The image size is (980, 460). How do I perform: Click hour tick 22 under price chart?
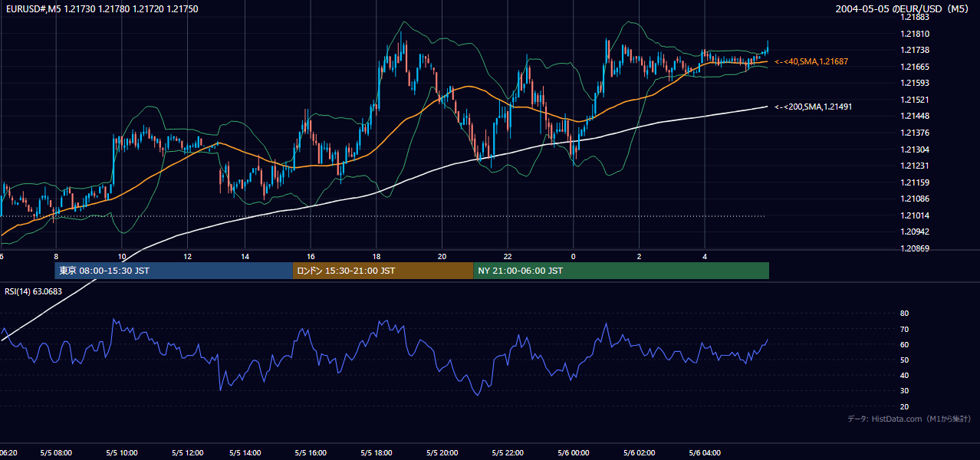click(x=508, y=256)
